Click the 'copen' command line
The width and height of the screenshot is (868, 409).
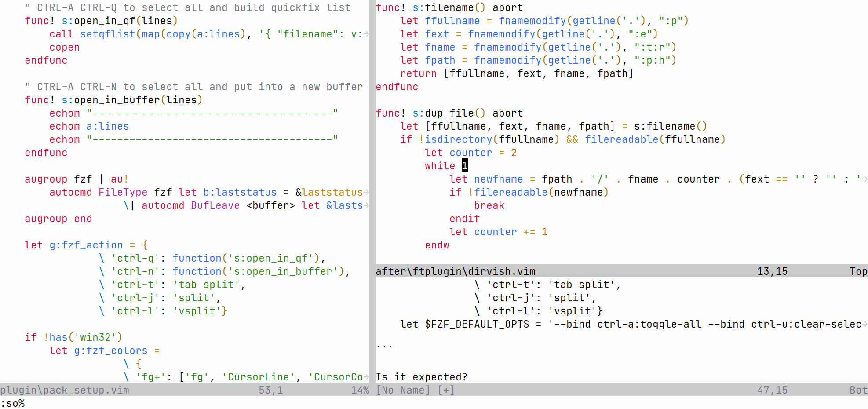[65, 47]
